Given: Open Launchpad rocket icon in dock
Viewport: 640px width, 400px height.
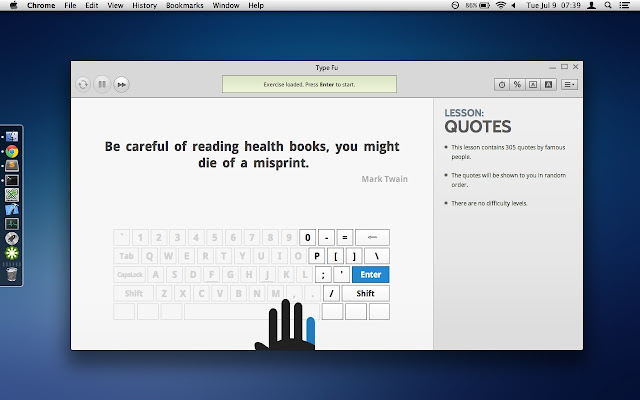Looking at the screenshot, I should 12,238.
